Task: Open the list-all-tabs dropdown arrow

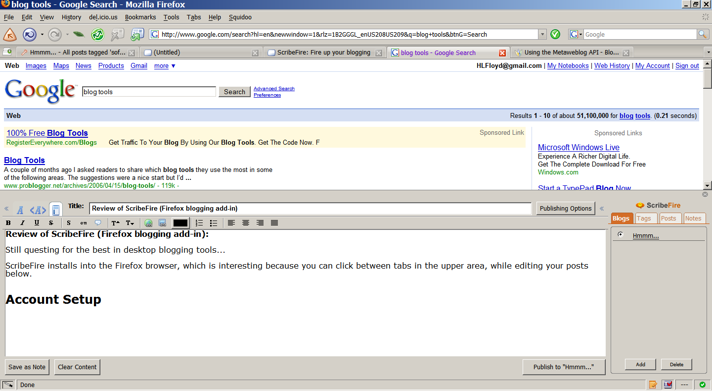Action: coord(708,53)
